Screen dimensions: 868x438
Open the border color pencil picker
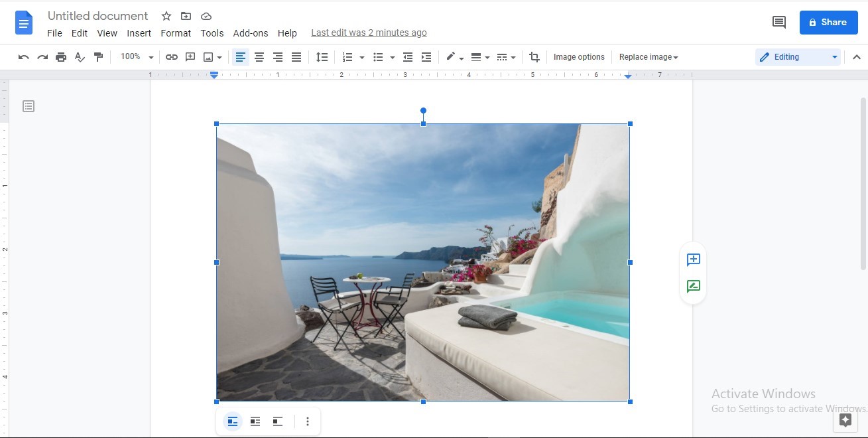pos(454,57)
